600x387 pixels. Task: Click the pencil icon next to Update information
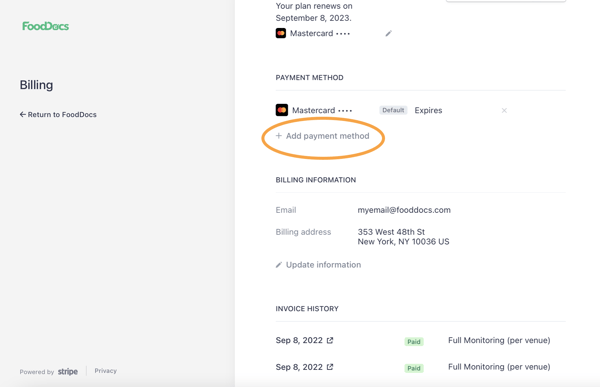[x=279, y=265]
